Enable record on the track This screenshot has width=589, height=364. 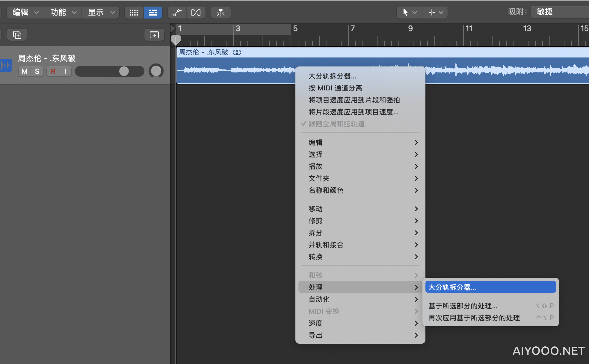[x=53, y=71]
